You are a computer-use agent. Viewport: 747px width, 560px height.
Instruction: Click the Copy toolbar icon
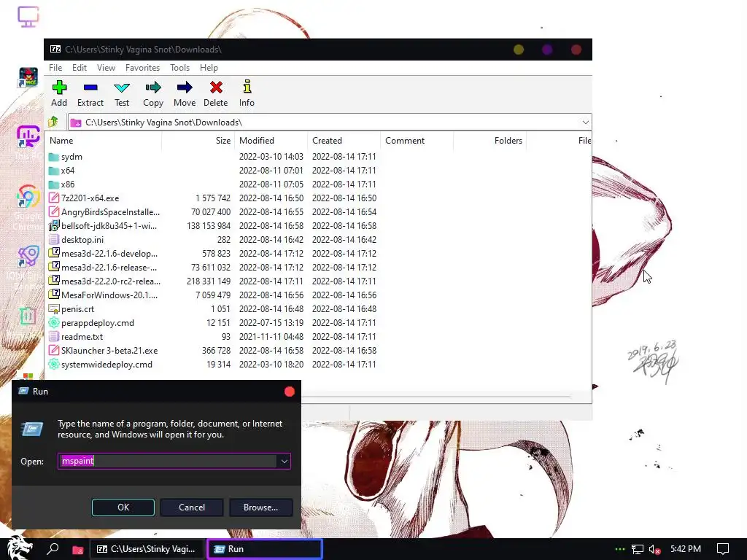click(153, 87)
